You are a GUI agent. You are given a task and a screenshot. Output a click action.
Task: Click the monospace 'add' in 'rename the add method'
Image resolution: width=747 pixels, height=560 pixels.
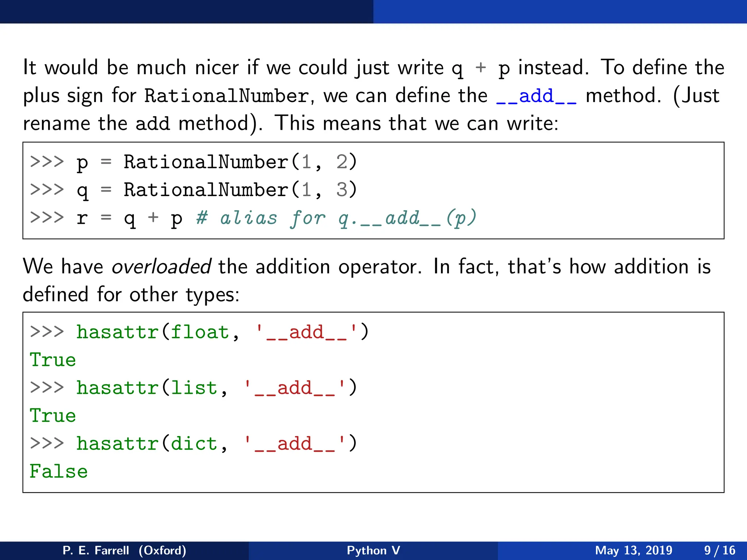(153, 124)
